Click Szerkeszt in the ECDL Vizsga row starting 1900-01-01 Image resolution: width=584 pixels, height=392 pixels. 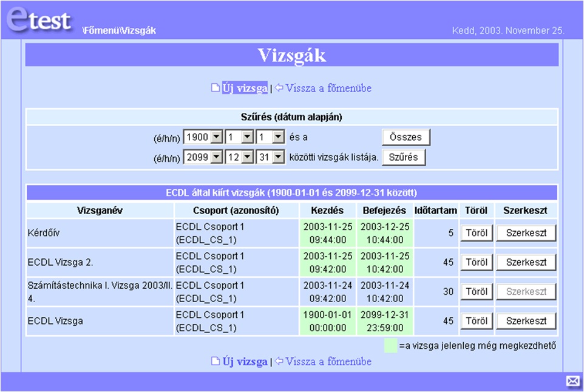click(x=526, y=321)
